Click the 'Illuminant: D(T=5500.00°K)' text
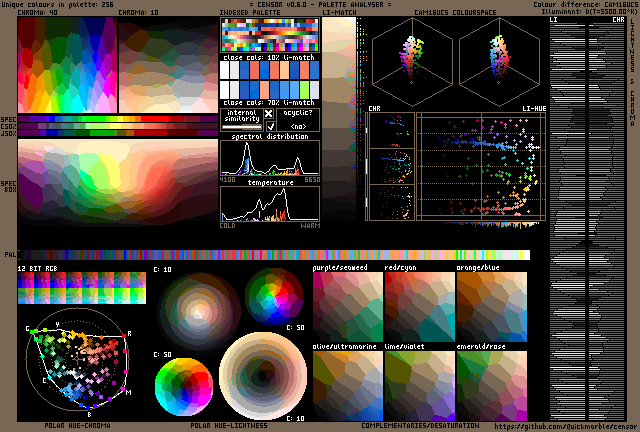Screen dimensions: 640x432 pyautogui.click(x=589, y=11)
